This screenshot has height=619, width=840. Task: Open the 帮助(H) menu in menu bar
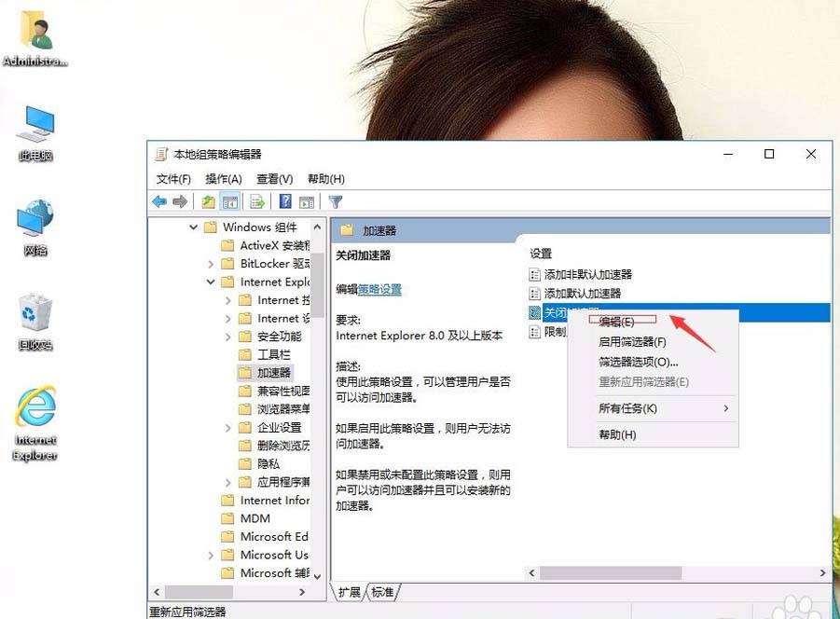(x=325, y=179)
